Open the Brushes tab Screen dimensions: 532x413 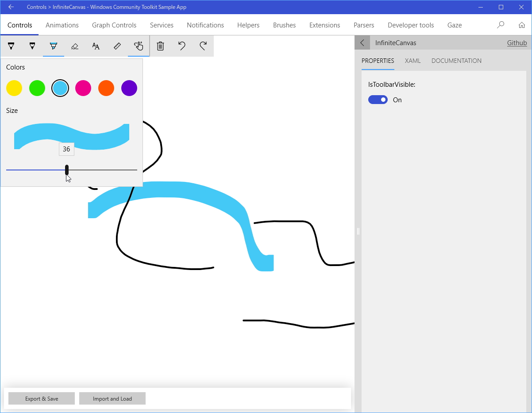(x=285, y=25)
